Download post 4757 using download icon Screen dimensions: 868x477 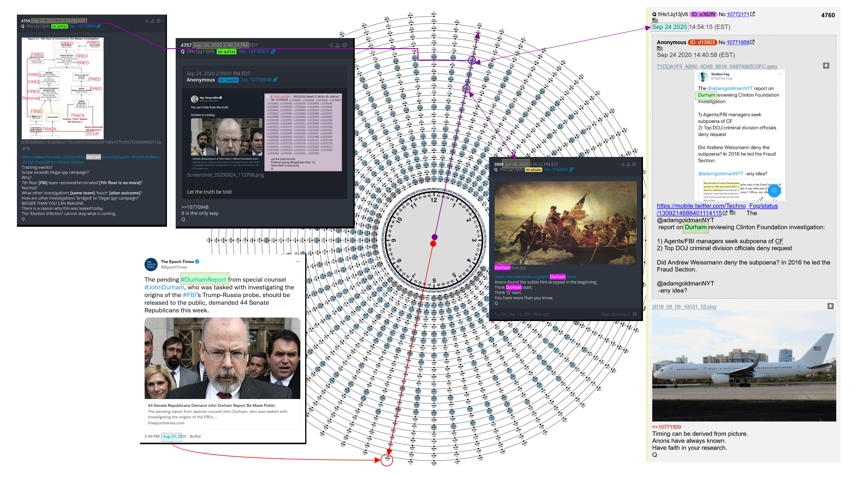tap(338, 45)
